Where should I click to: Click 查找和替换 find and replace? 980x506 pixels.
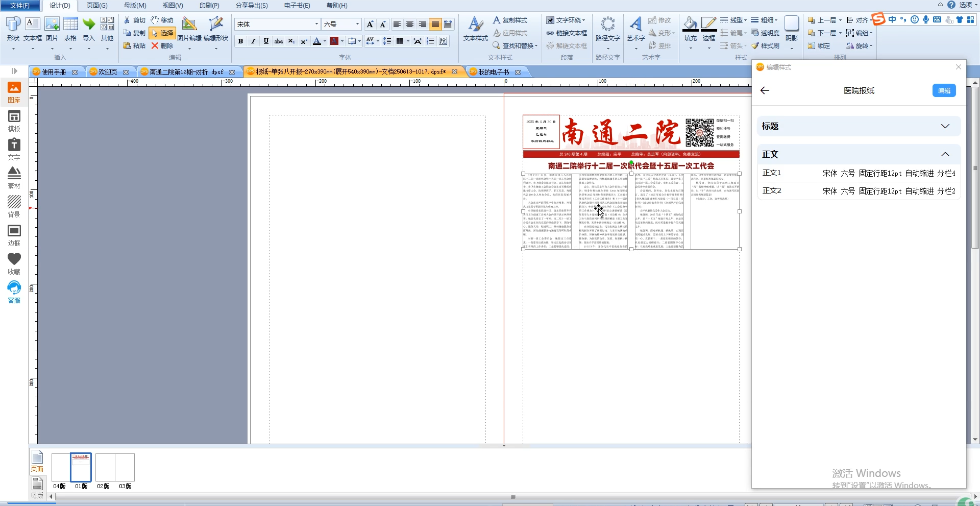click(x=516, y=46)
